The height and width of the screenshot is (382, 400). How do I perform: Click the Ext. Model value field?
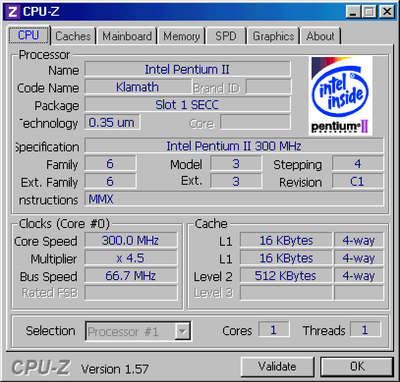[236, 181]
